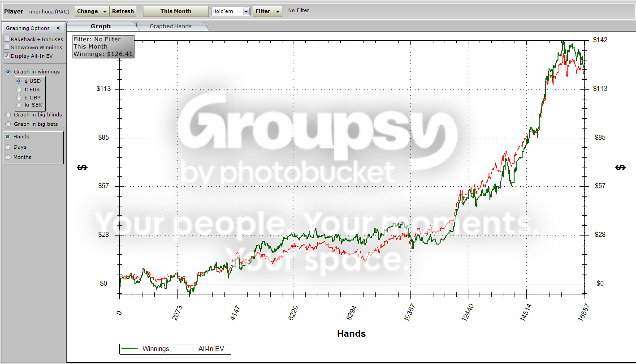Click the 14514 x-axis label
Image resolution: width=636 pixels, height=364 pixels.
[x=526, y=312]
